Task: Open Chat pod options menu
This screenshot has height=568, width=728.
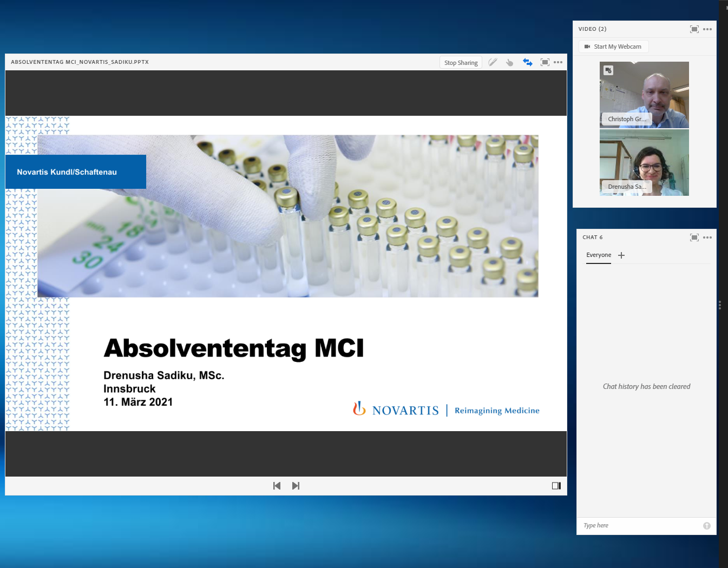Action: point(707,237)
